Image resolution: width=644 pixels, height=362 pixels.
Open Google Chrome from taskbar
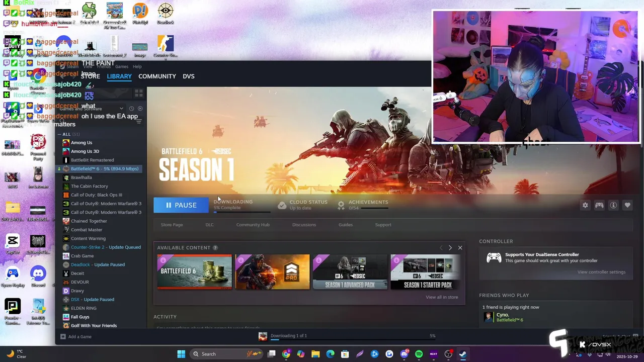click(286, 354)
